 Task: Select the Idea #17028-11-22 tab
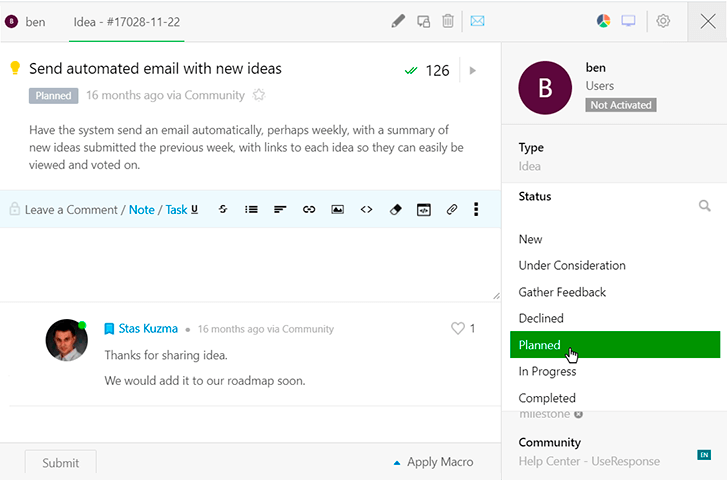point(127,22)
